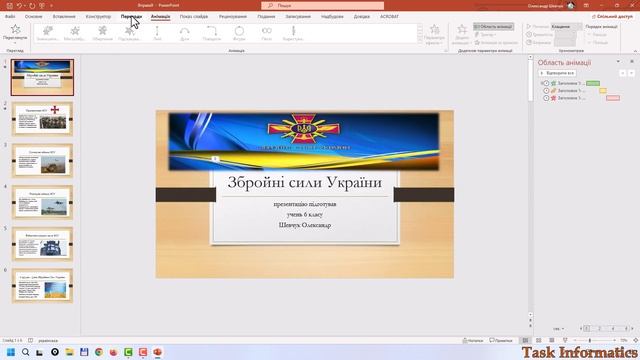
Task: Select the second star animation effect in gallery
Action: [75, 33]
